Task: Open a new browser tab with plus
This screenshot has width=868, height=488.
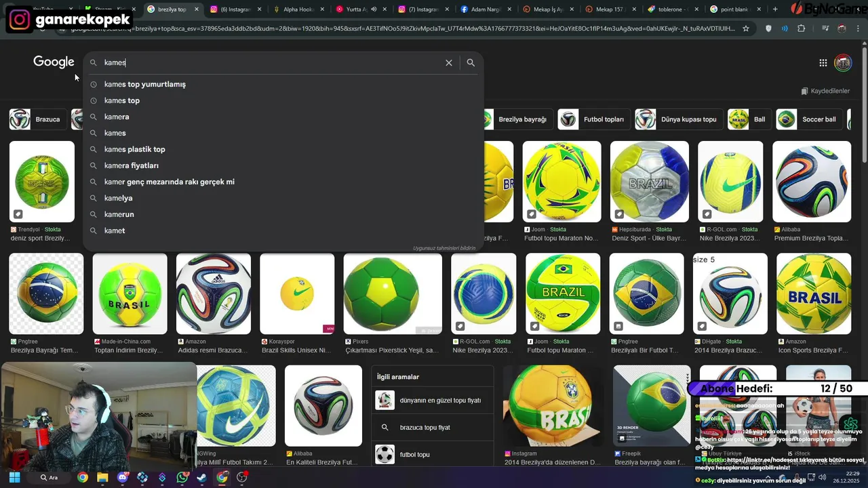Action: tap(775, 9)
